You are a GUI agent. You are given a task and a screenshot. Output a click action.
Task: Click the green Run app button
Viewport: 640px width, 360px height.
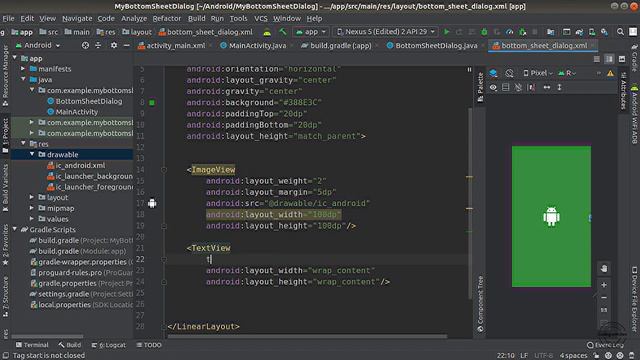click(447, 32)
